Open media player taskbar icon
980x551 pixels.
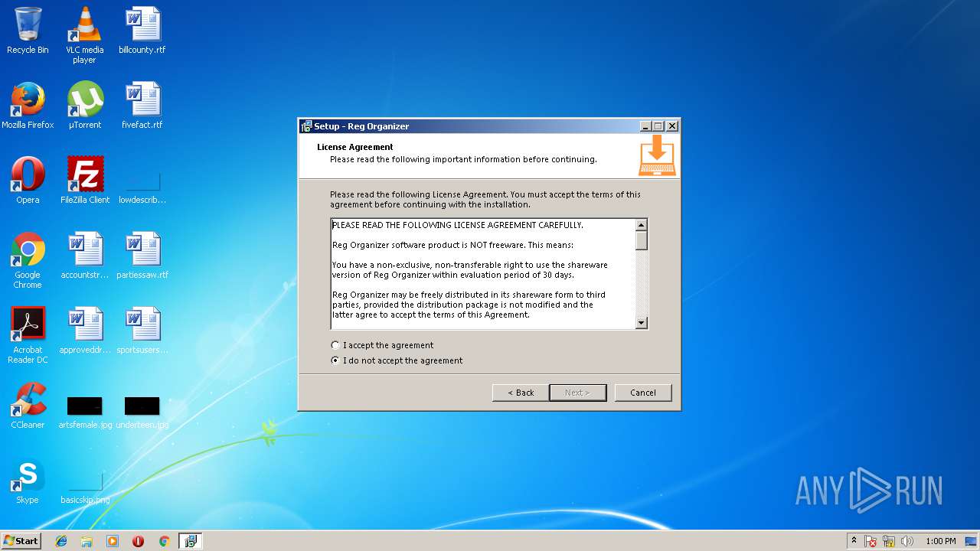113,541
